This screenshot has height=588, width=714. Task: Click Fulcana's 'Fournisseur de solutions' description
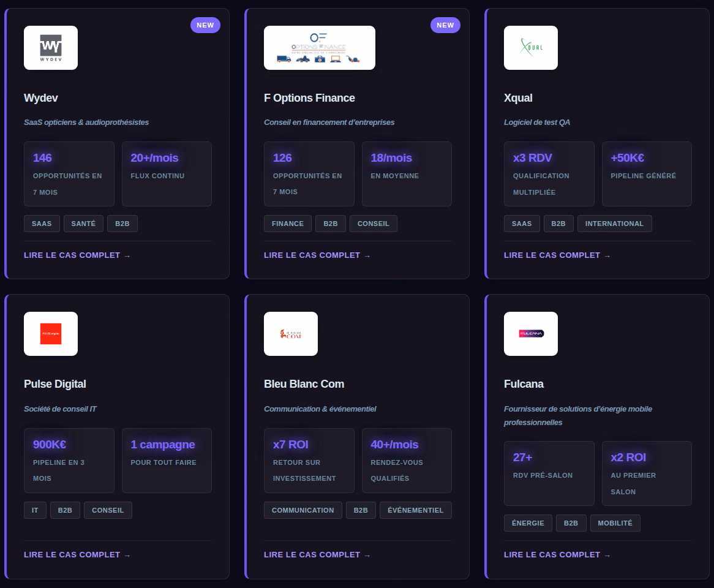[x=578, y=416]
